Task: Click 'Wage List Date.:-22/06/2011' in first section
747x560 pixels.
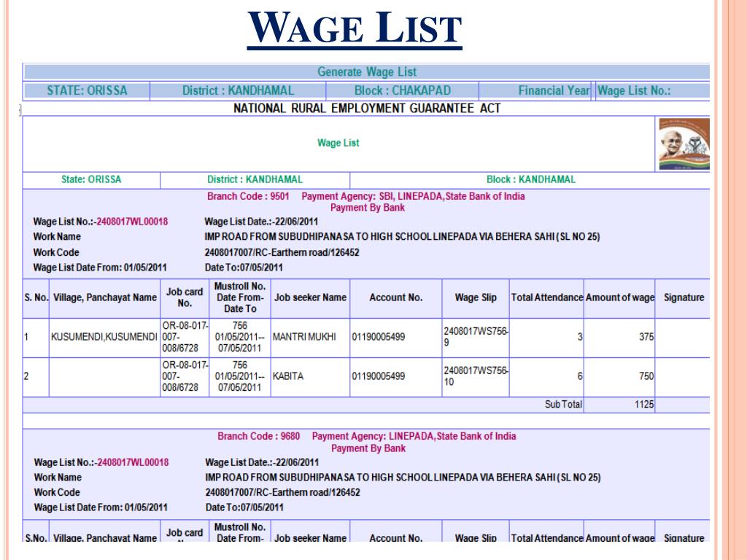Action: (261, 222)
